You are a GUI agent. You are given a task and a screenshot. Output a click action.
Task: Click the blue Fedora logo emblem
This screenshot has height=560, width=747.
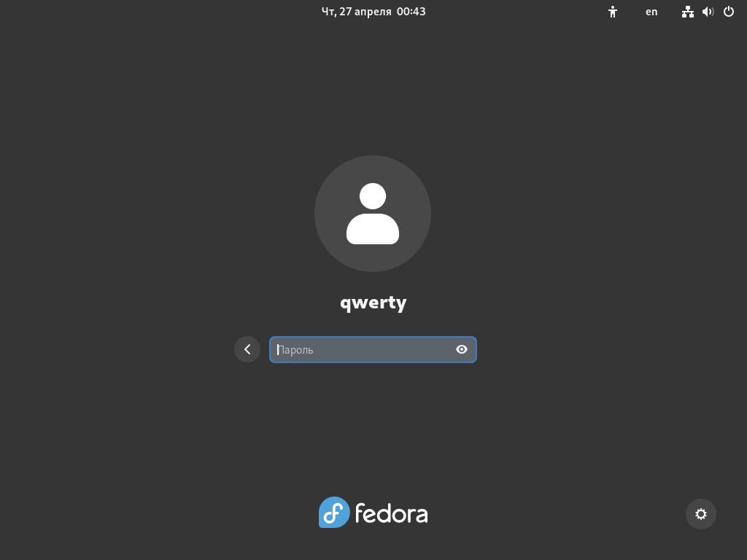click(x=334, y=513)
